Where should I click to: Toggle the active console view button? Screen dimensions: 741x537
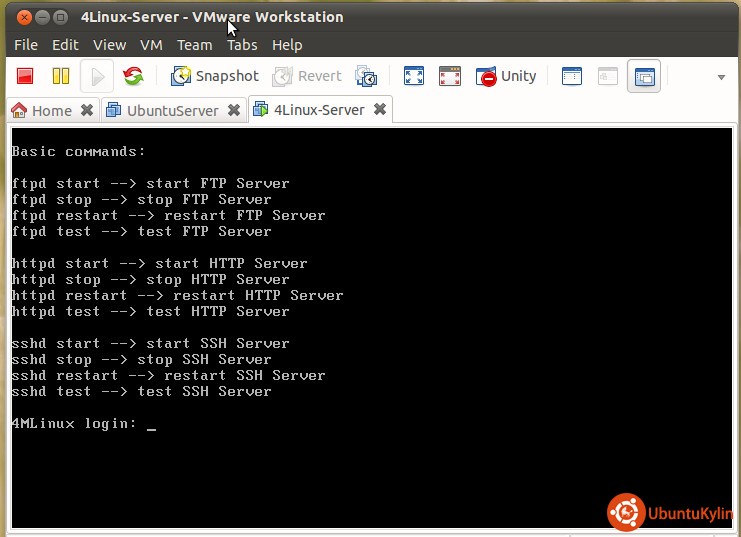coord(644,76)
